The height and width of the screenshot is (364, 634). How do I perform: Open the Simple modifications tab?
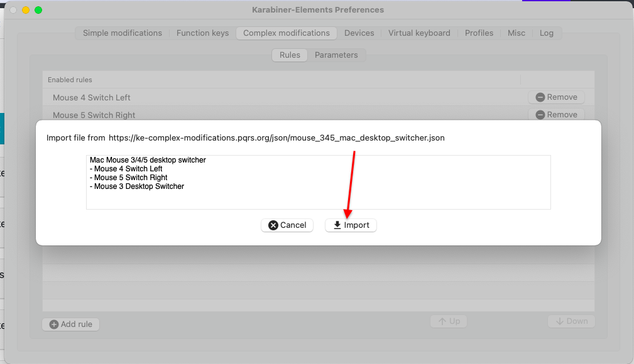122,33
